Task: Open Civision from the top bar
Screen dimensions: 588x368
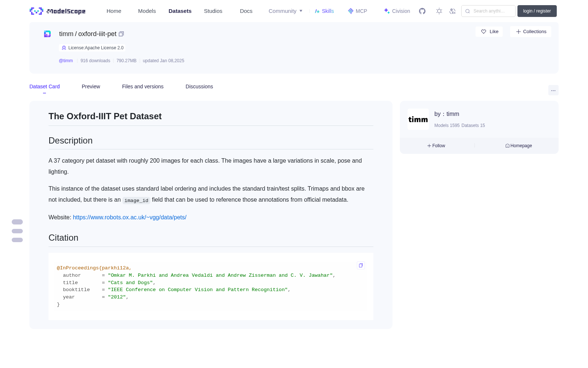Action: click(397, 11)
